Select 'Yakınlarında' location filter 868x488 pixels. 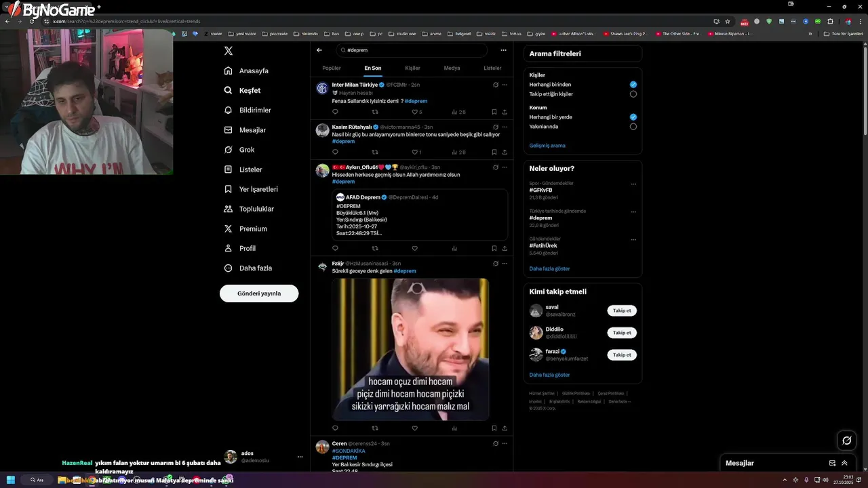(x=633, y=127)
